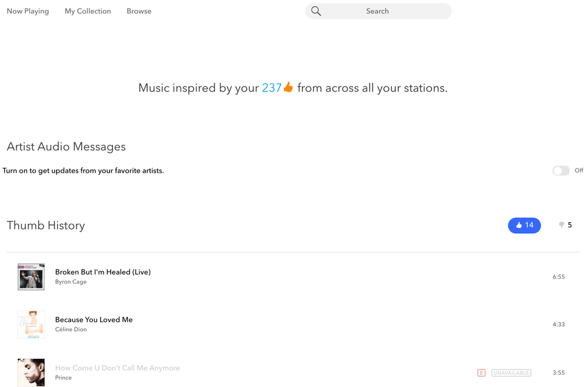Viewport: 588px width, 387px height.
Task: Click How Come U Don't Call Me Anymore
Action: pos(118,368)
